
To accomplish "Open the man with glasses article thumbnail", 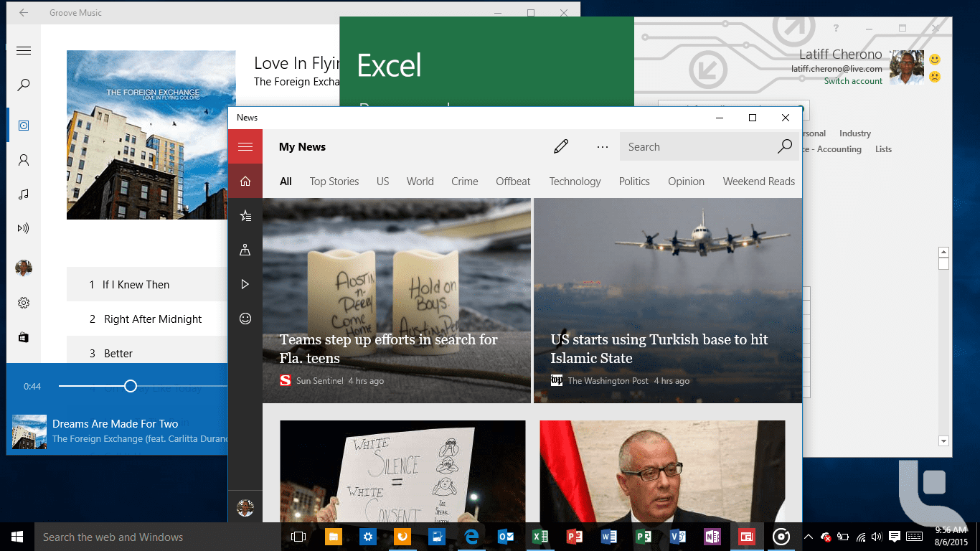I will [662, 471].
